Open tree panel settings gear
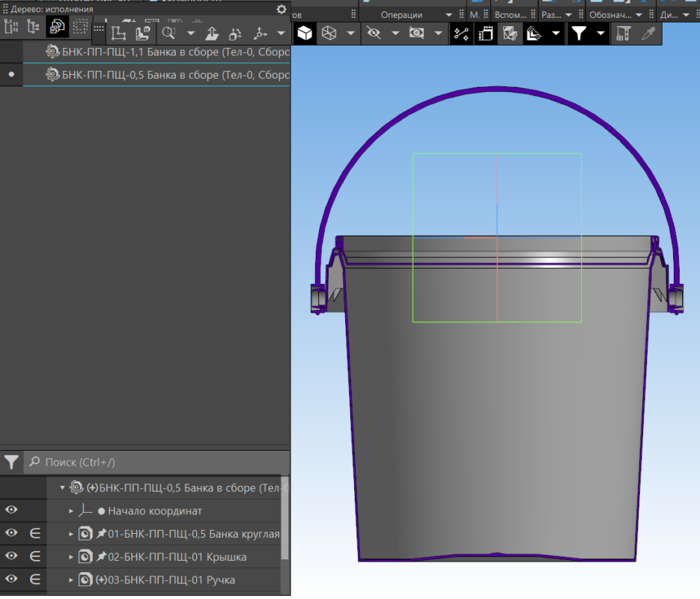 [x=281, y=9]
